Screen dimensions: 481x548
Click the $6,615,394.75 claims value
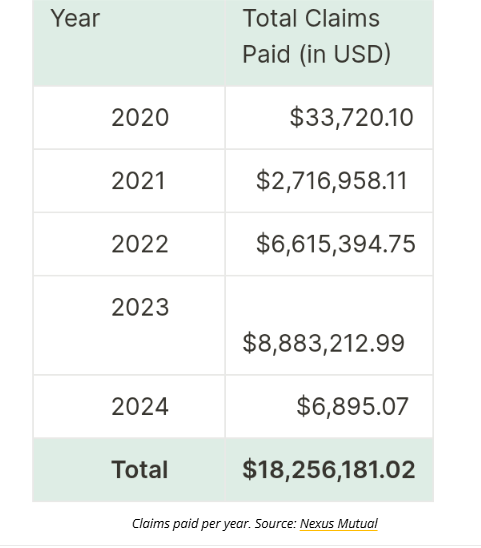click(x=336, y=244)
